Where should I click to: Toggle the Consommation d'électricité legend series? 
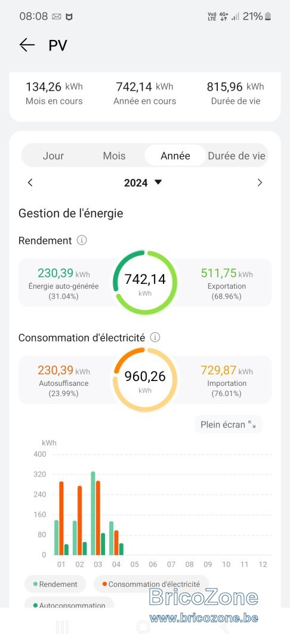pos(151,584)
